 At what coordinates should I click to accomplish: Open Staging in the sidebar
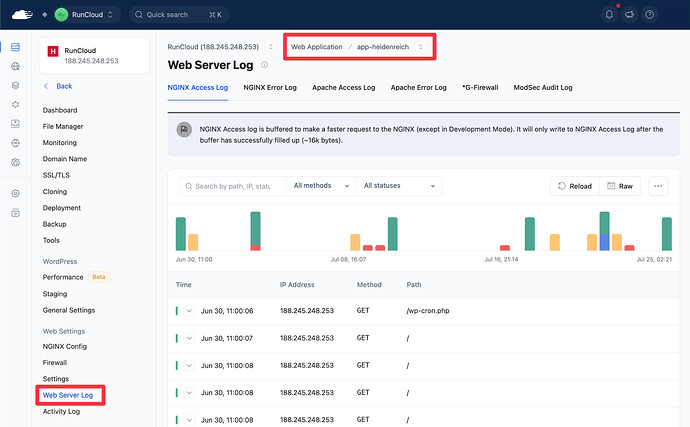point(55,294)
